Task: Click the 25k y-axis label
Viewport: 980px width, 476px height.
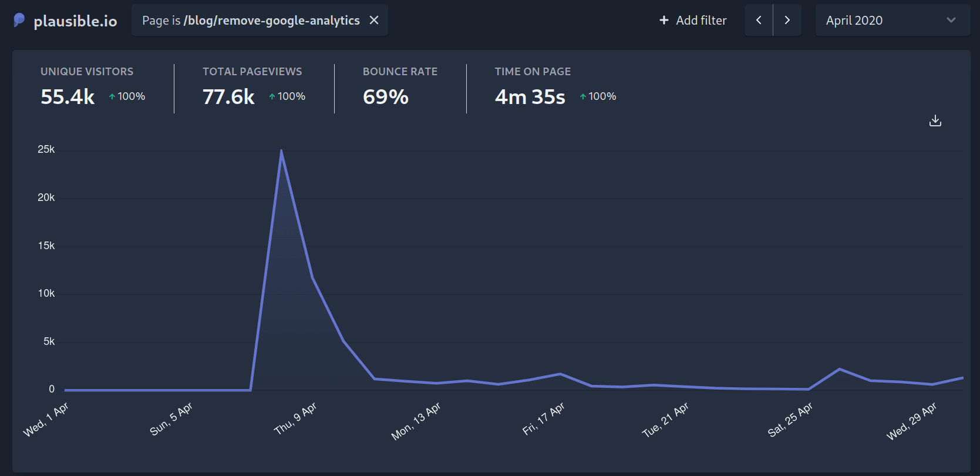Action: point(46,149)
